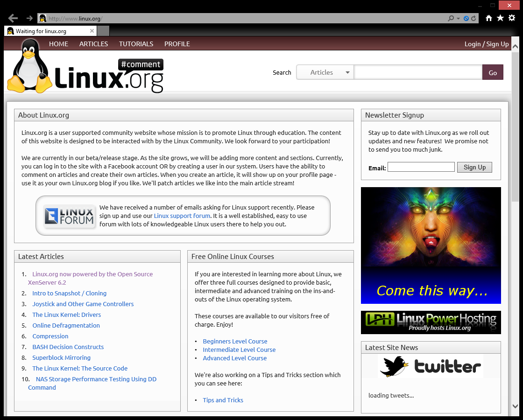Screen dimensions: 523x420
Task: Open a new blank tab
Action: tap(103, 31)
